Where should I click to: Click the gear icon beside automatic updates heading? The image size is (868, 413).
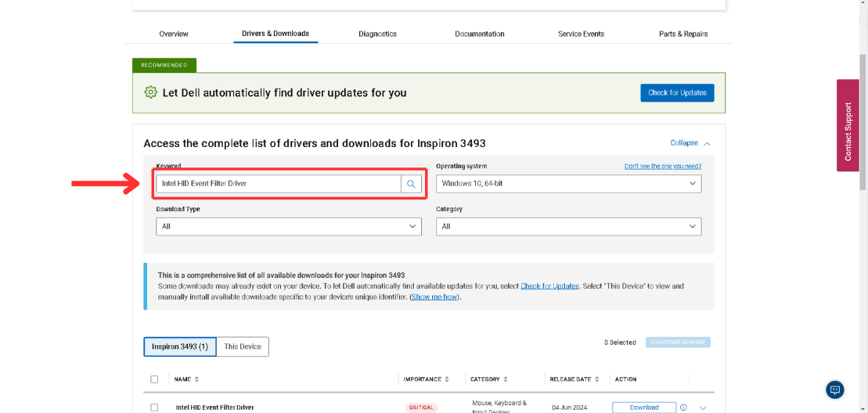[150, 92]
